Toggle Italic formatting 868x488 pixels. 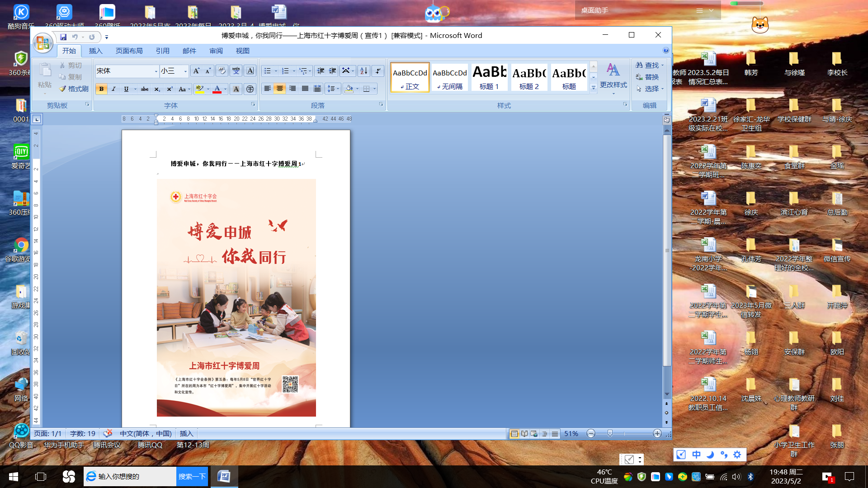pos(113,89)
